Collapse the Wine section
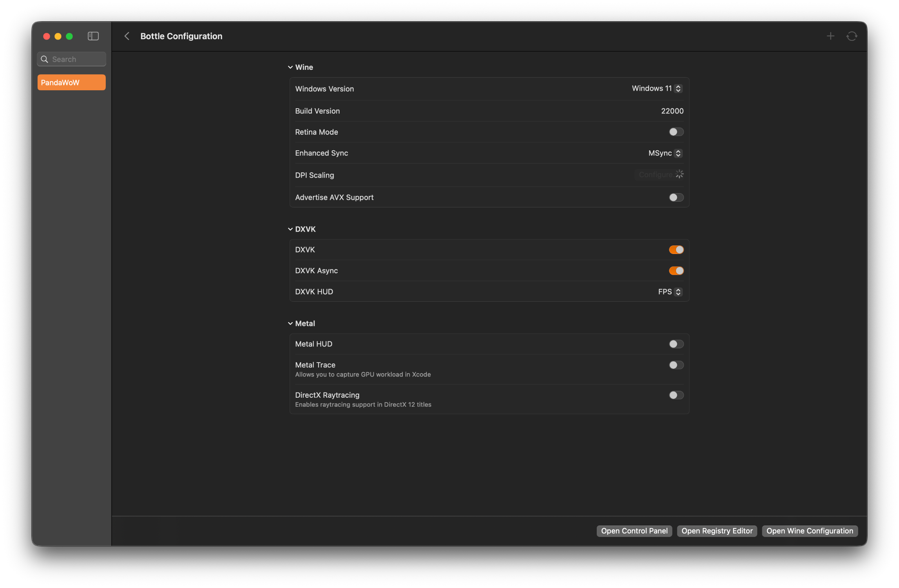Image resolution: width=899 pixels, height=588 pixels. [290, 67]
